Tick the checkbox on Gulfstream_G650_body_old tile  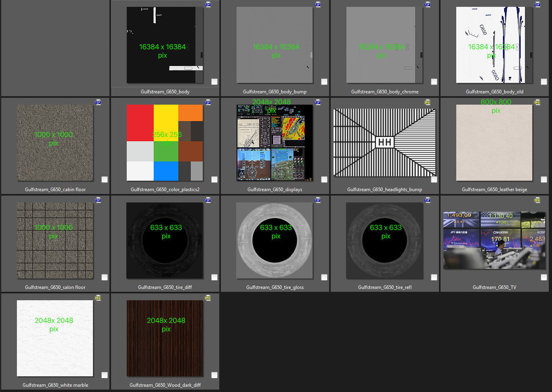point(544,82)
